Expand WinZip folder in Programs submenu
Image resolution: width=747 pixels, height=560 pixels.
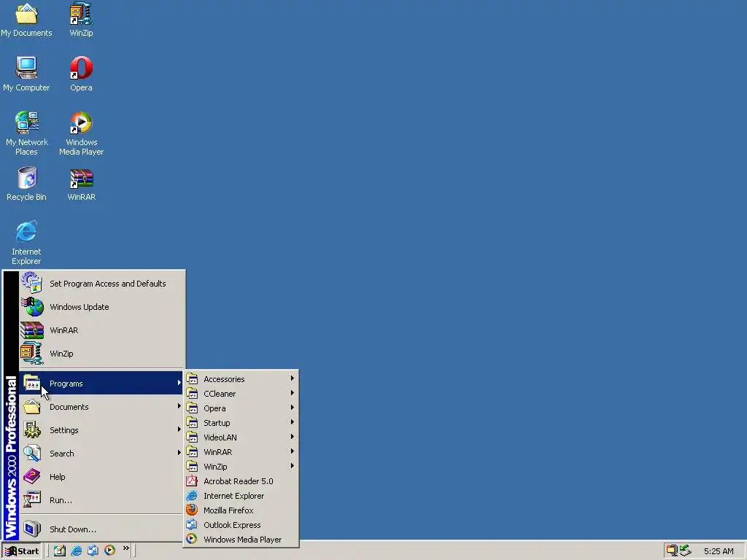241,467
